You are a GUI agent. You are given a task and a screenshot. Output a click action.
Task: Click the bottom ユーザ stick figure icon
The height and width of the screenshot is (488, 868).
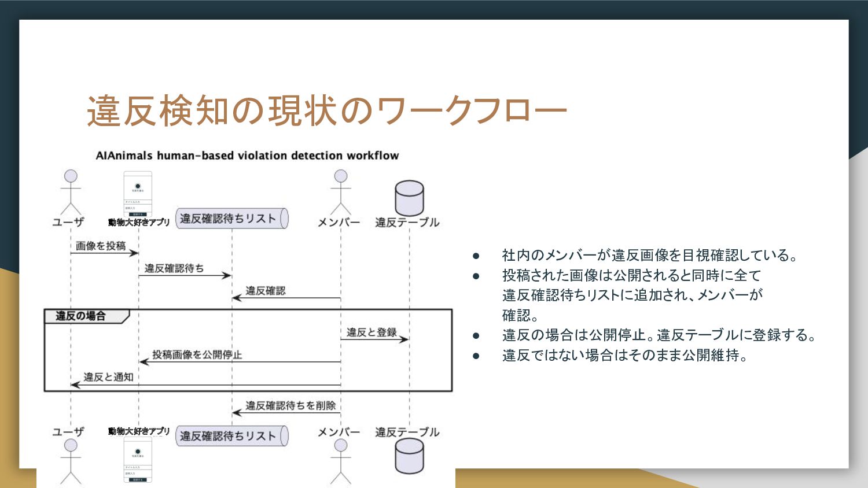pos(71,461)
